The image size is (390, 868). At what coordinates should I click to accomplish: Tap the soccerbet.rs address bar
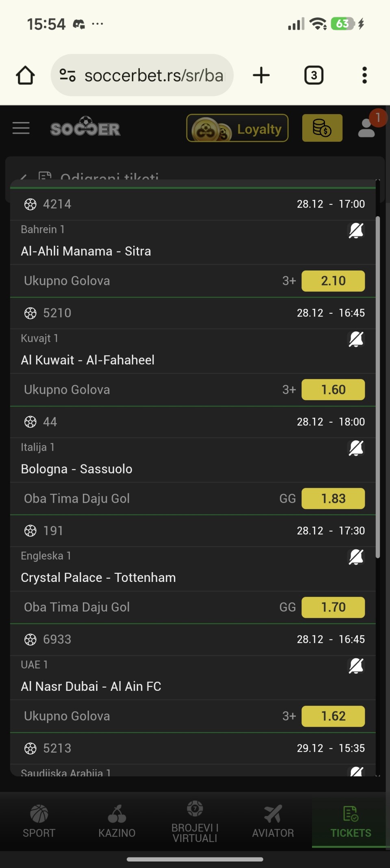[154, 76]
